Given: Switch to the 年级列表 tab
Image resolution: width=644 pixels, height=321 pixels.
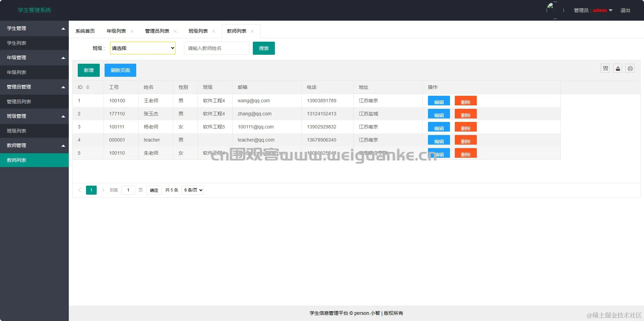Looking at the screenshot, I should (116, 31).
